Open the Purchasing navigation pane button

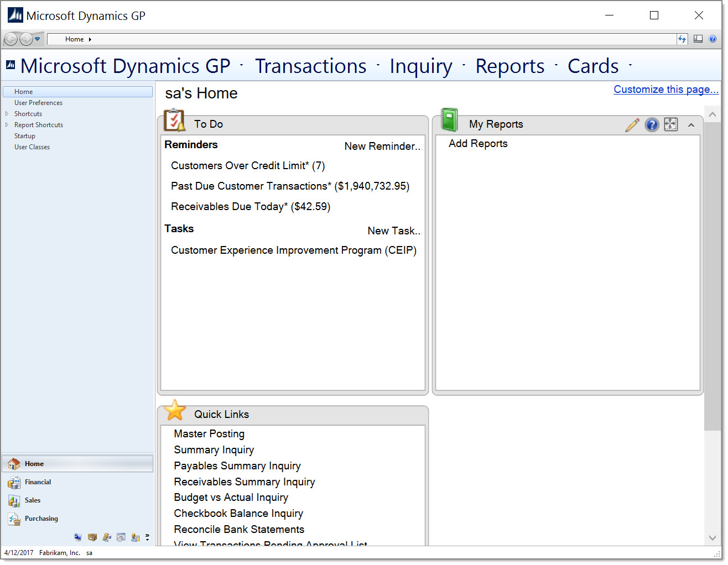(x=77, y=519)
